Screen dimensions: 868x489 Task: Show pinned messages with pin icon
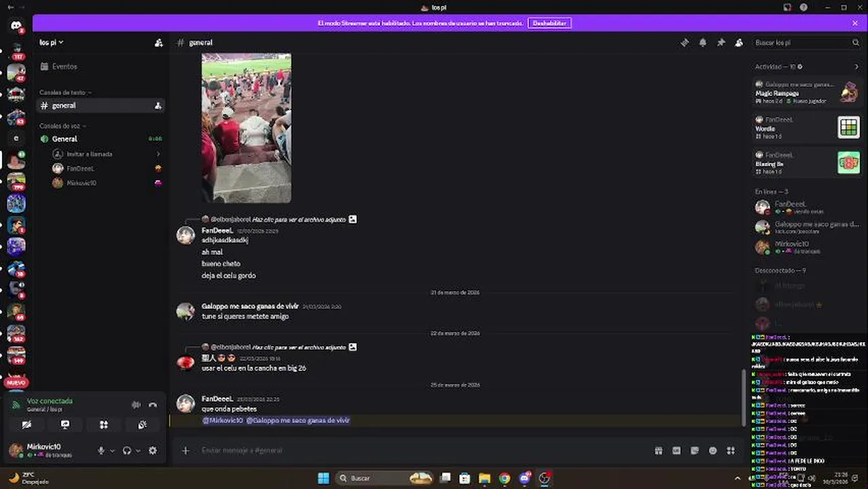(721, 42)
